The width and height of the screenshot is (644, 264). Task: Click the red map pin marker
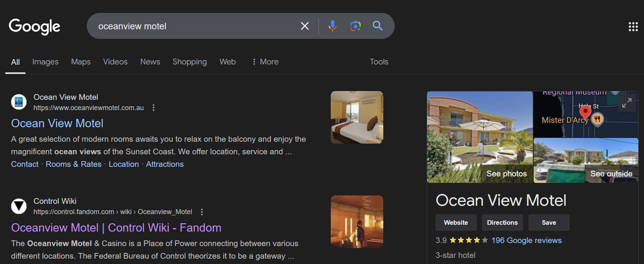[585, 112]
